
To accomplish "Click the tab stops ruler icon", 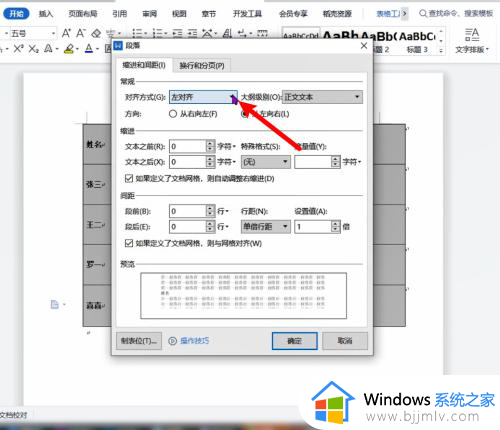I will [x=262, y=33].
